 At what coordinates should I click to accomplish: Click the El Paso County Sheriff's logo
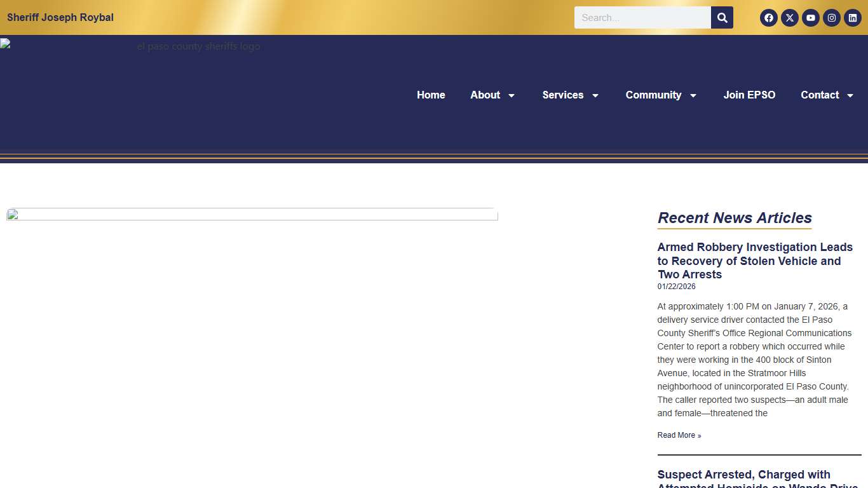(130, 46)
